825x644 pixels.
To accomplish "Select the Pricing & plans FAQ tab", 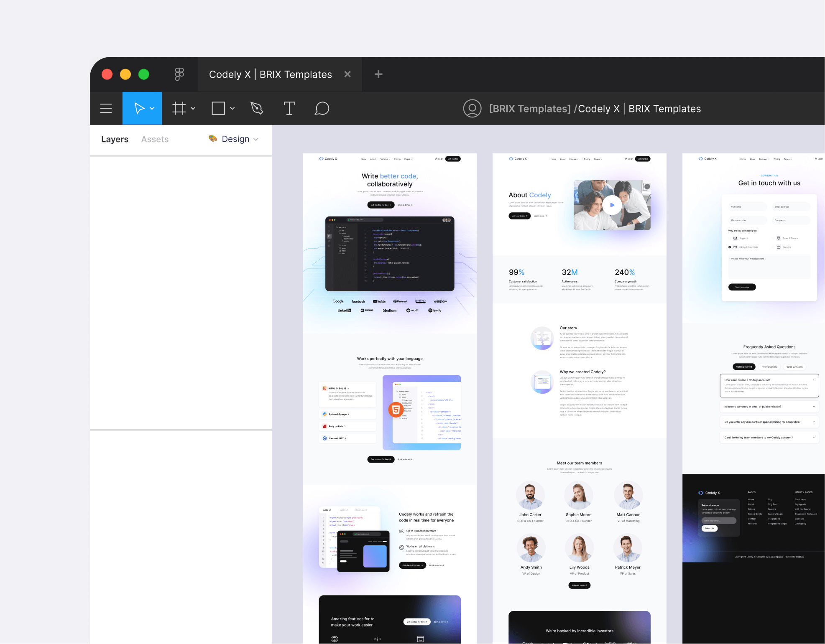I will 769,367.
